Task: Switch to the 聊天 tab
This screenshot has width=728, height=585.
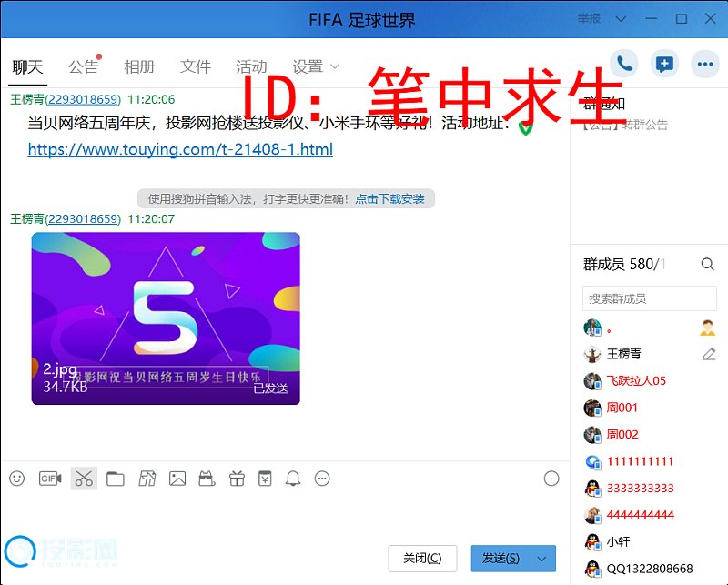Action: [x=28, y=66]
